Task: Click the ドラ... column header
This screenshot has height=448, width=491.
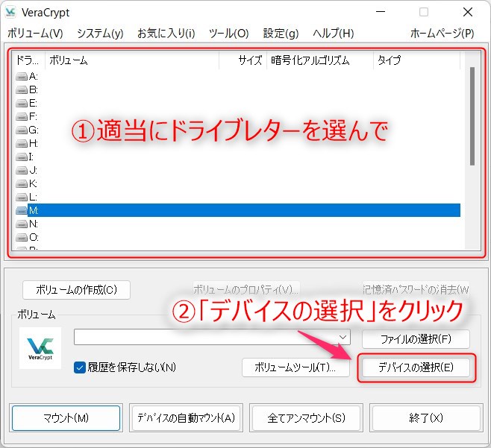Action: [28, 60]
